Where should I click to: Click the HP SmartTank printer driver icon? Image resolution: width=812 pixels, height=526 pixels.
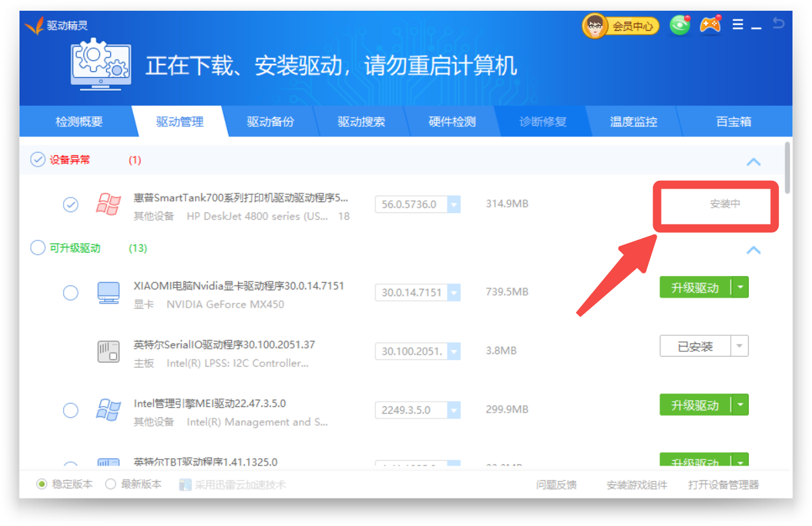(x=108, y=204)
